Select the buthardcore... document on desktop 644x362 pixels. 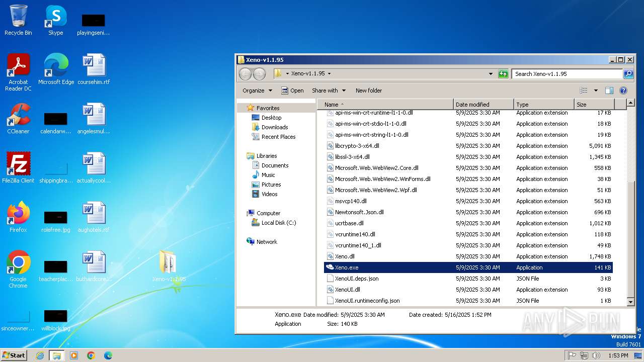point(94,266)
